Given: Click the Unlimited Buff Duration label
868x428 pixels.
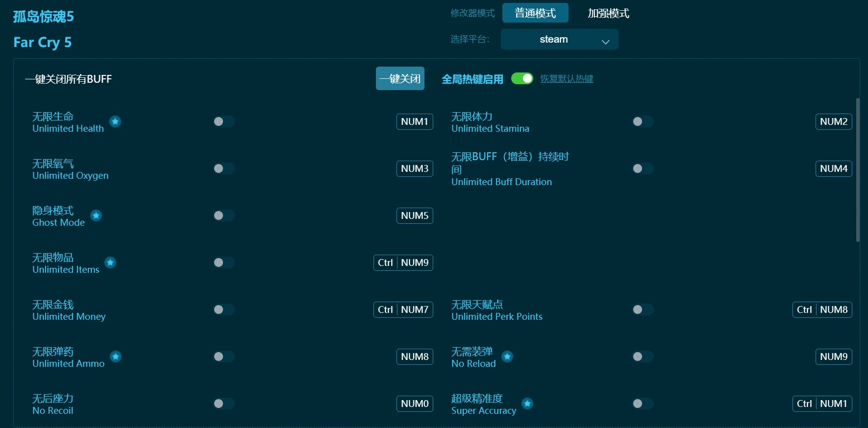Looking at the screenshot, I should (x=510, y=169).
